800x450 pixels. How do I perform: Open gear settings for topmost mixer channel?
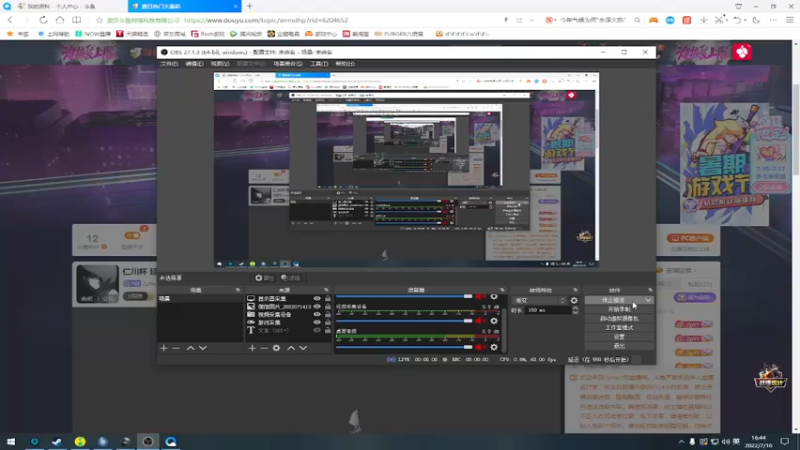(494, 296)
